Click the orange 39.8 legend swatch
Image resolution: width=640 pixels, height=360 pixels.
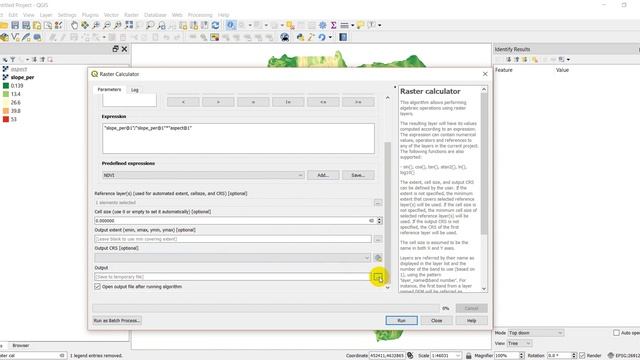[6, 111]
